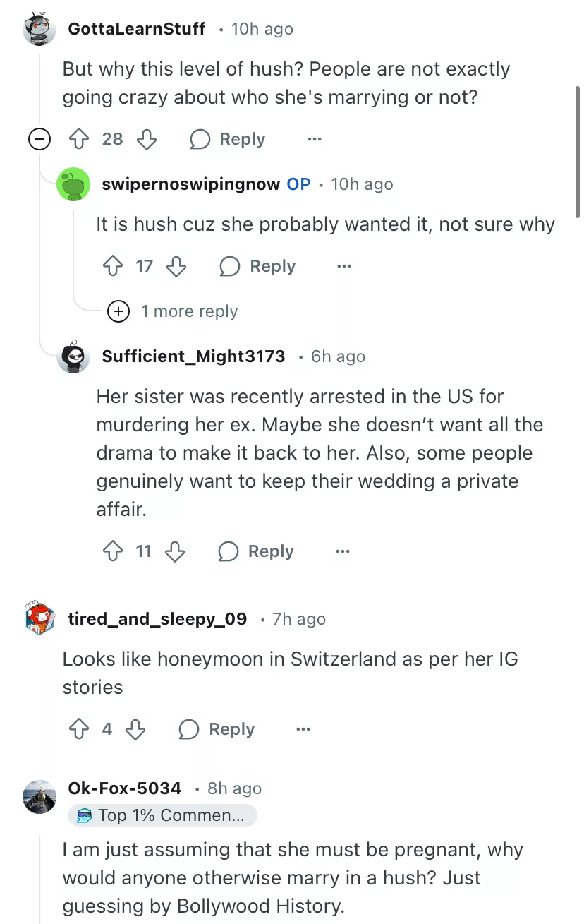The width and height of the screenshot is (584, 924).
Task: Click the page scrollbar on the right
Action: [x=578, y=152]
